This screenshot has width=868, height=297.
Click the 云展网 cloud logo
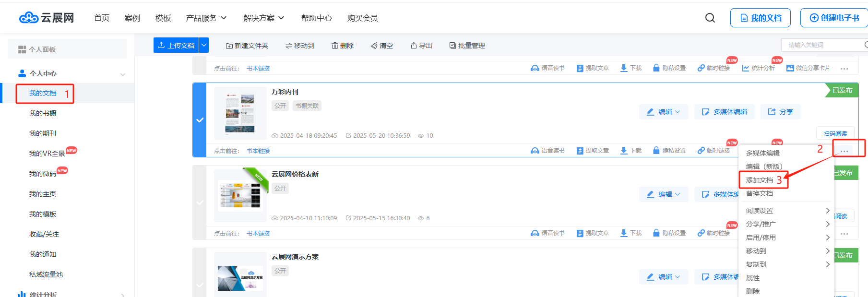[47, 18]
